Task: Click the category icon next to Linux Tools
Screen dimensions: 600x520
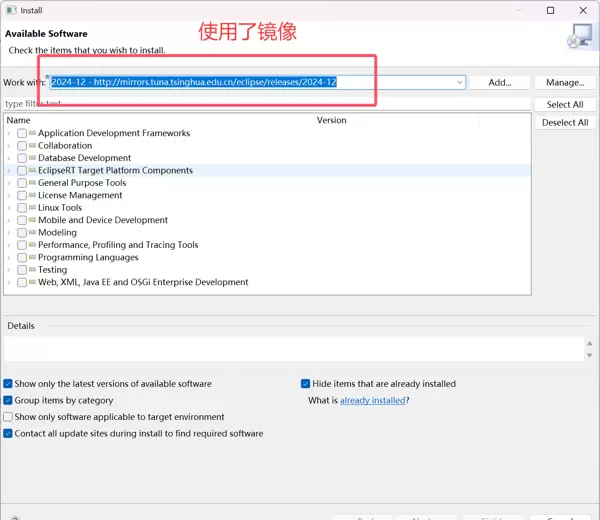Action: (x=32, y=208)
